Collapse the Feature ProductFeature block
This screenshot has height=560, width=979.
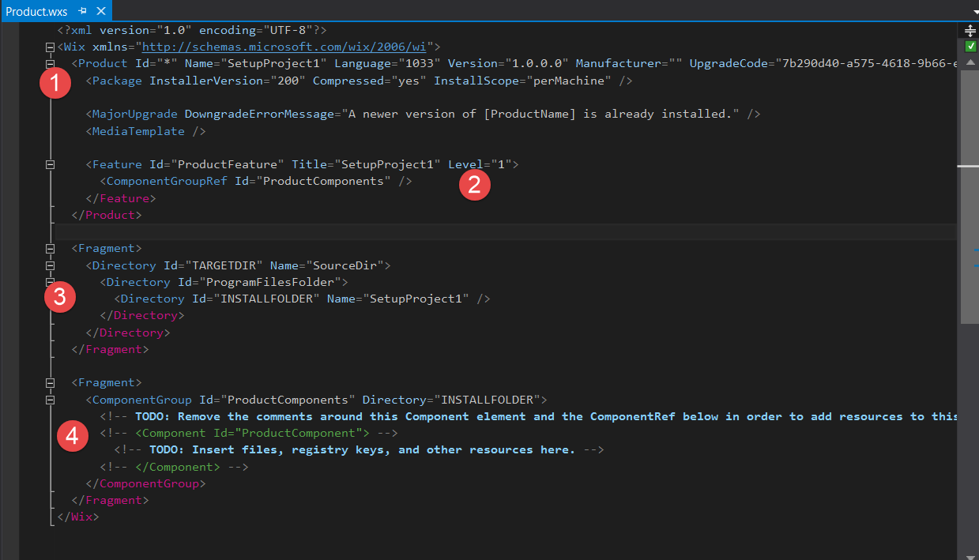tap(51, 165)
